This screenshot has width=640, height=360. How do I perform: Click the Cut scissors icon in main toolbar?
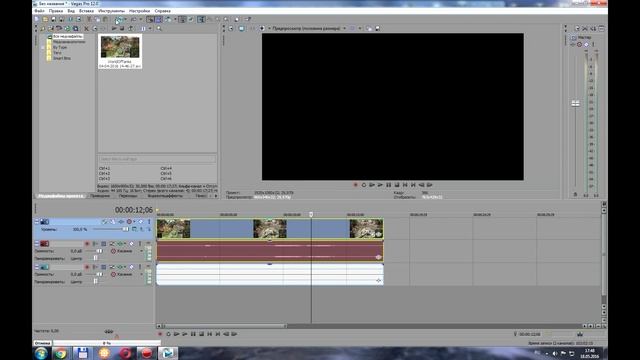pyautogui.click(x=89, y=19)
